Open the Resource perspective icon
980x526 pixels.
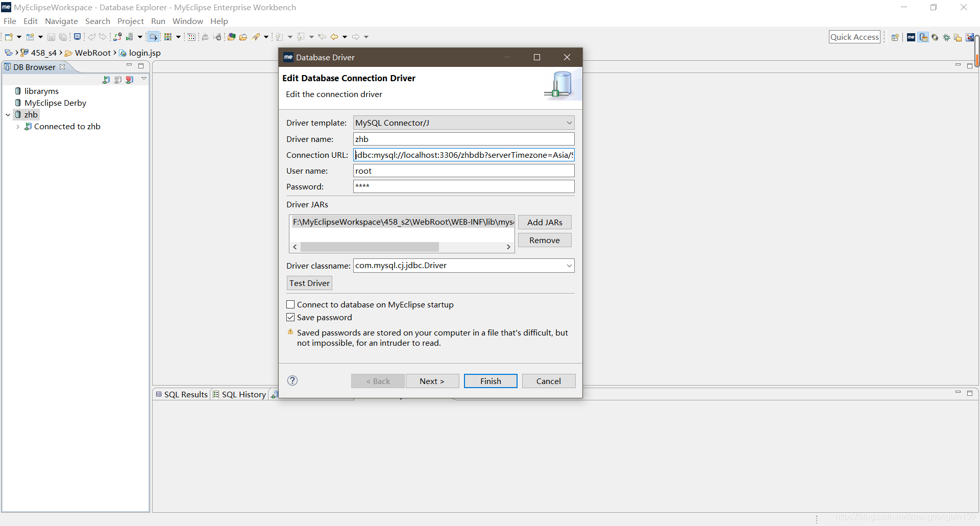958,37
